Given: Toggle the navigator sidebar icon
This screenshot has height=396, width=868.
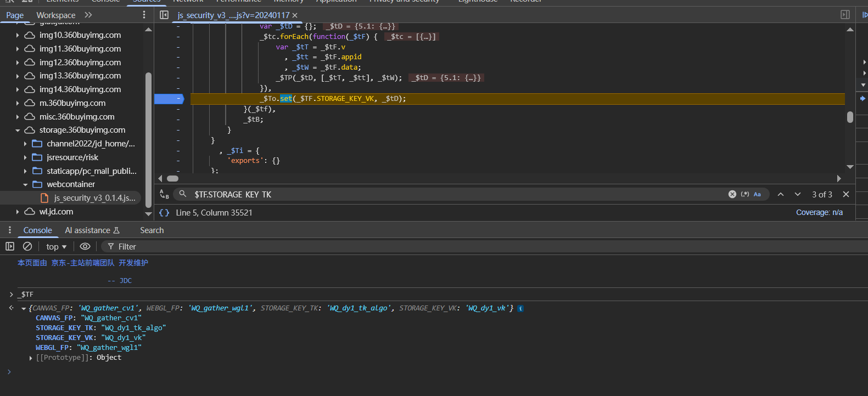Looking at the screenshot, I should (x=164, y=15).
